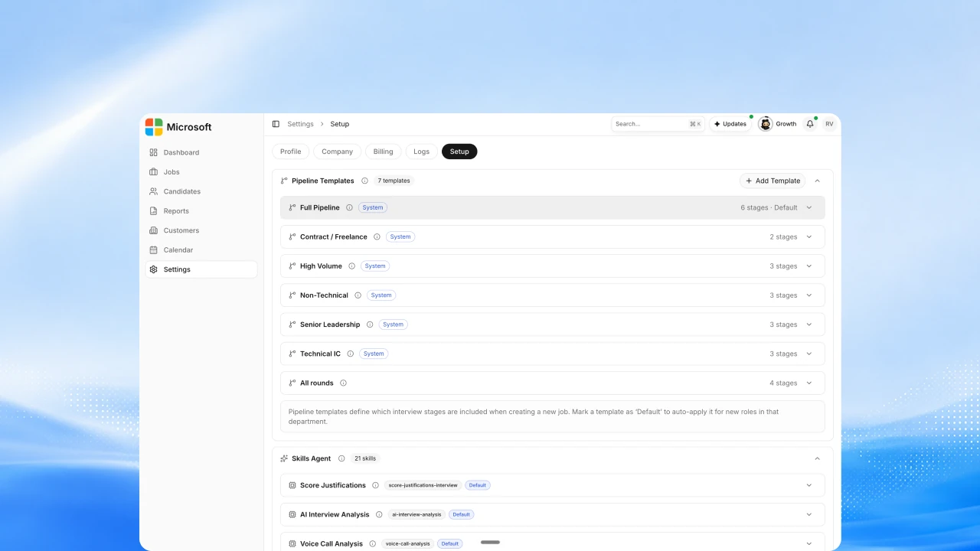Screen dimensions: 980x551
Task: Click info icon beside Full Pipeline
Action: [x=349, y=207]
